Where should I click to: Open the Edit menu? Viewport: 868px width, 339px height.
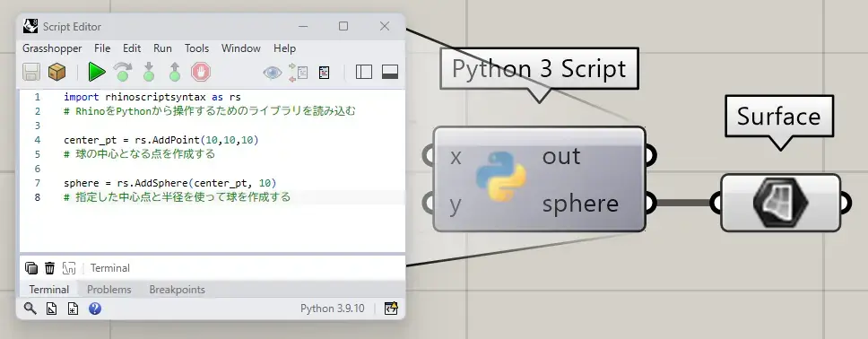(132, 48)
